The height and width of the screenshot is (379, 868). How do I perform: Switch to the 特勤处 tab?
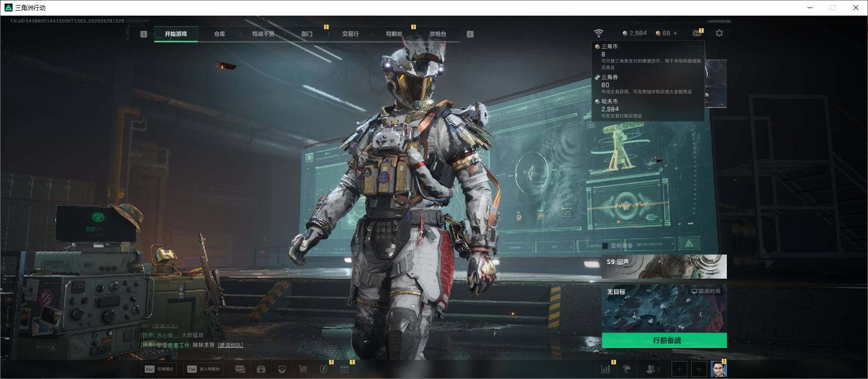tap(394, 34)
